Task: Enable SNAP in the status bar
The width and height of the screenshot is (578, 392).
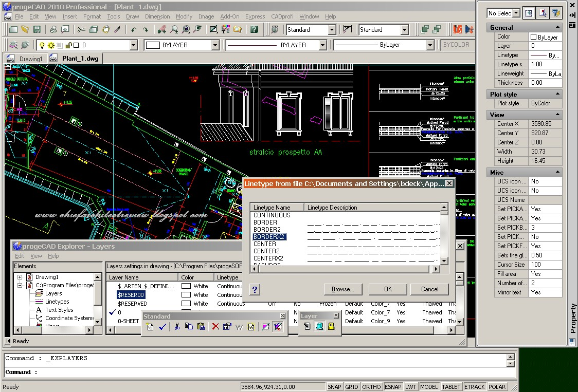Action: (x=334, y=386)
